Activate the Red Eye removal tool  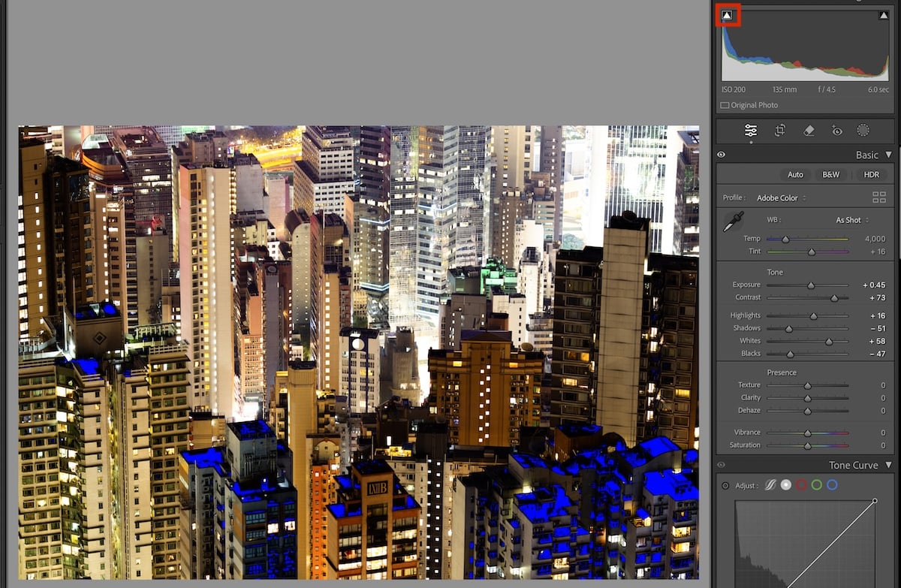pyautogui.click(x=836, y=131)
